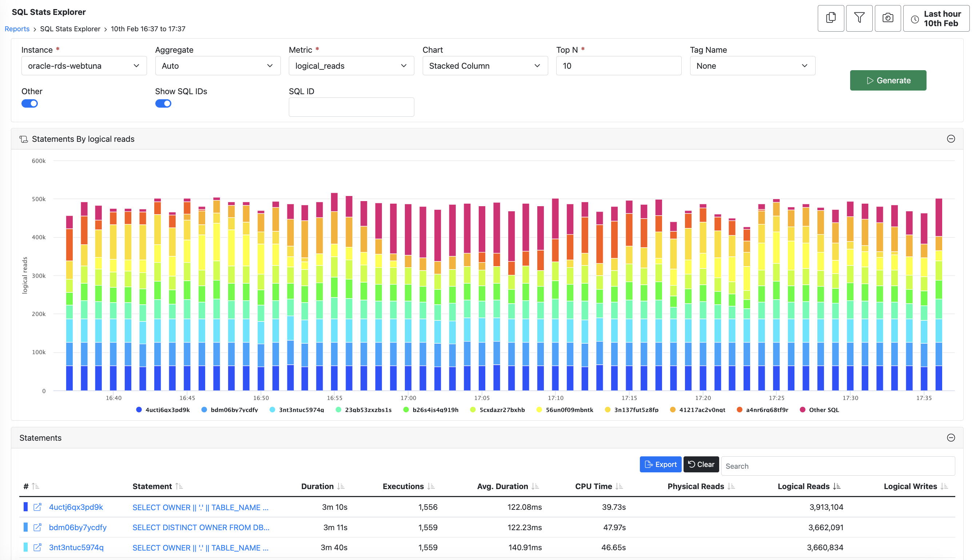
Task: Click Export button in Statements section
Action: [x=660, y=465]
